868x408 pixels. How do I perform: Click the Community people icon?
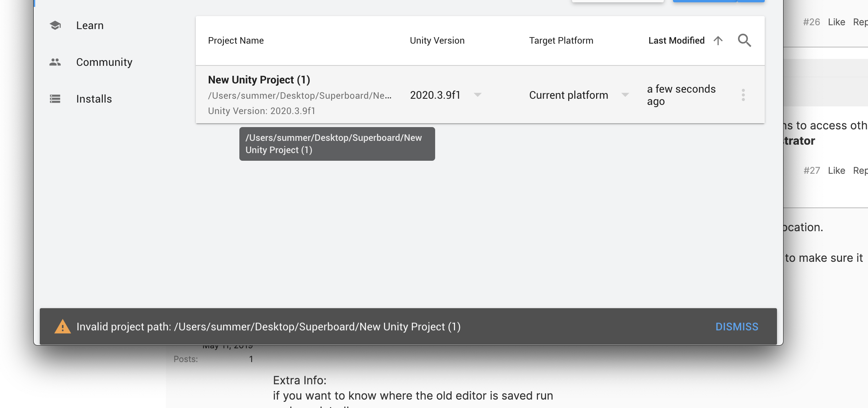(55, 62)
